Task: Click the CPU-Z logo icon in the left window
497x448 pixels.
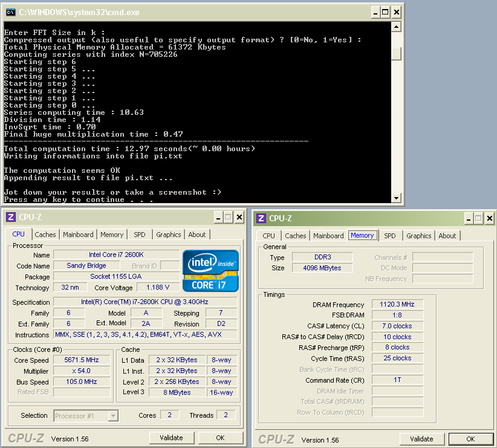Action: pos(11,217)
